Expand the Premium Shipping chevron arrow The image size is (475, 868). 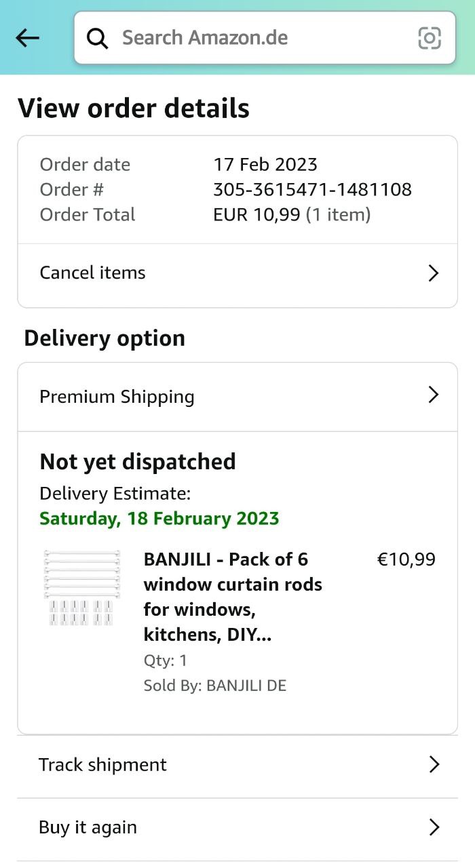tap(434, 395)
